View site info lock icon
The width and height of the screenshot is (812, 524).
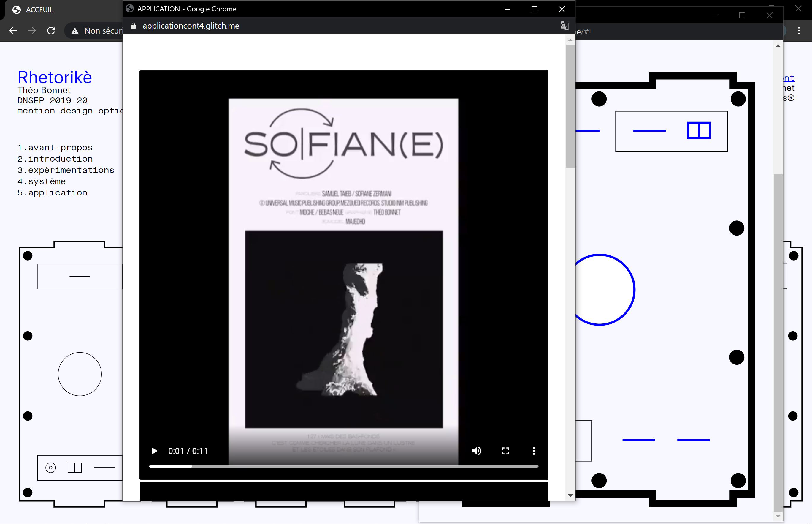(x=133, y=26)
